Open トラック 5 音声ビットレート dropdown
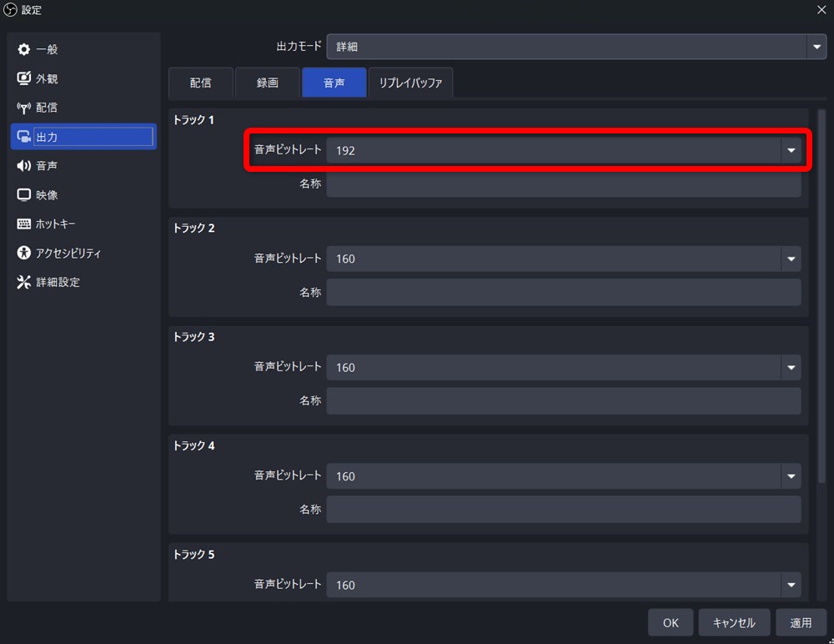This screenshot has height=644, width=834. pos(564,585)
